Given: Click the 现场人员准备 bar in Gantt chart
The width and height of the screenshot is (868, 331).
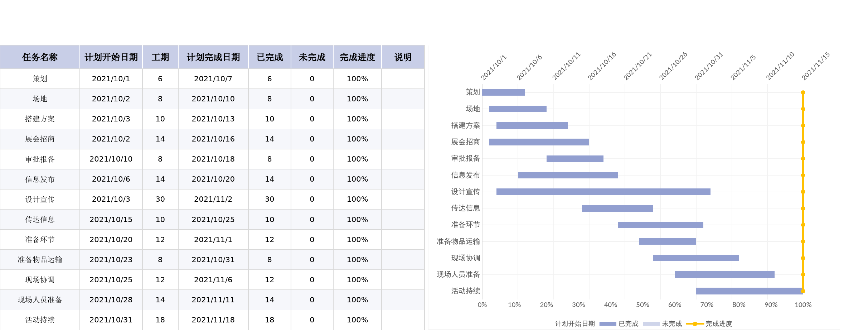Looking at the screenshot, I should click(x=724, y=274).
